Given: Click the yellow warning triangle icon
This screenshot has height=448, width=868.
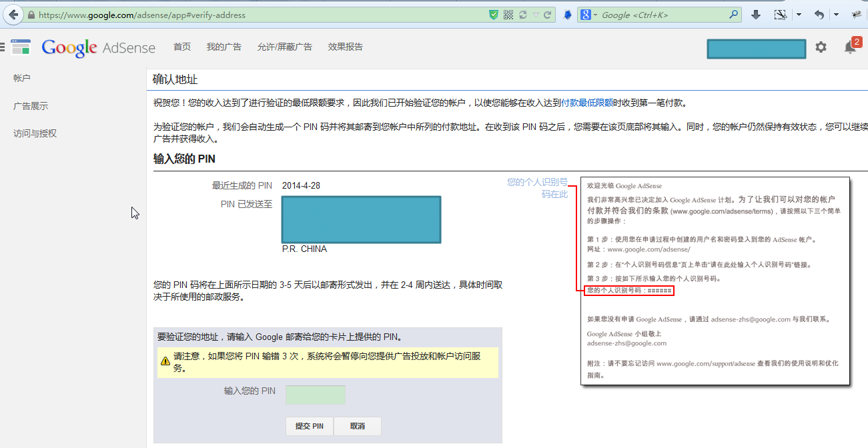Looking at the screenshot, I should pyautogui.click(x=165, y=361).
